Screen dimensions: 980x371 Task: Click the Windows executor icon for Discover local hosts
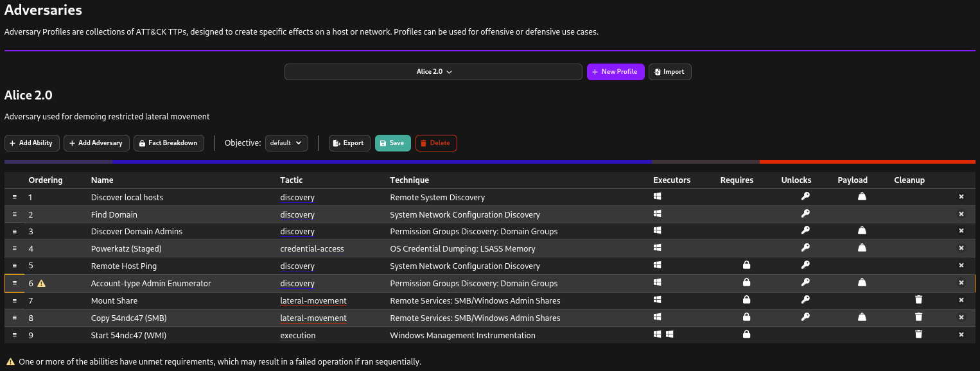657,197
